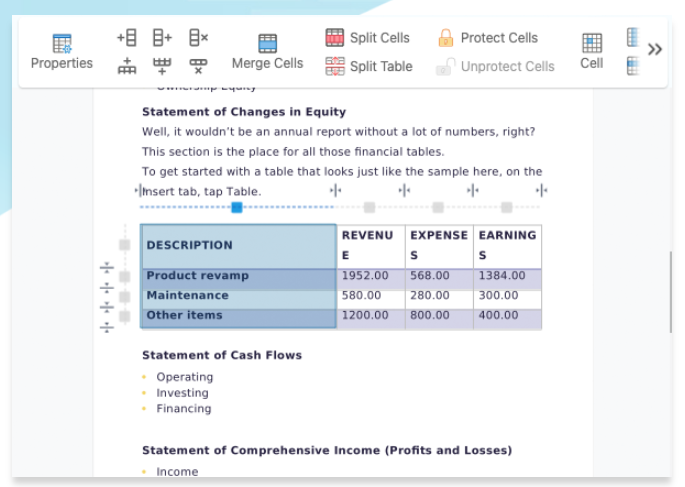Click the vertical scrollbar thumb
685x487 pixels.
(671, 292)
